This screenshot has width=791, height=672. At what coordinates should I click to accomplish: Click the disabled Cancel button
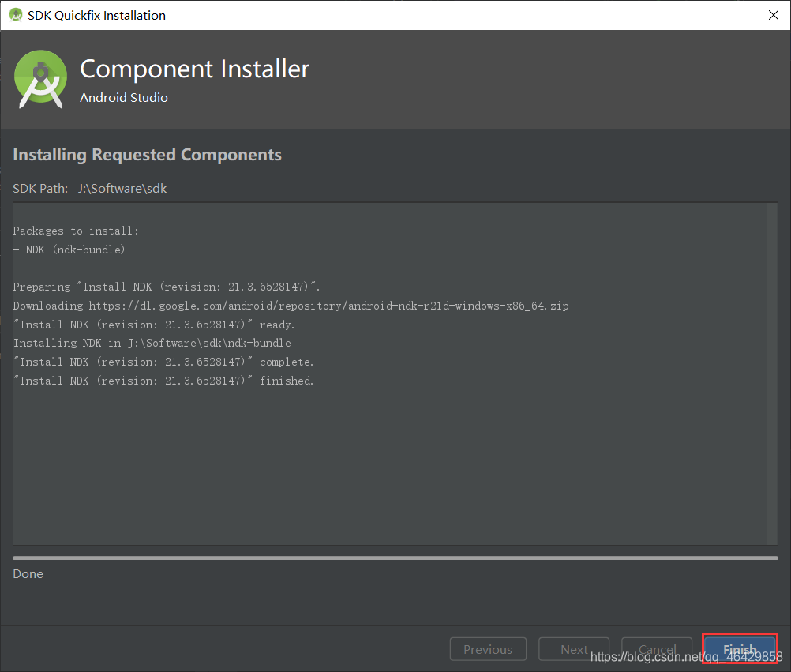[657, 649]
